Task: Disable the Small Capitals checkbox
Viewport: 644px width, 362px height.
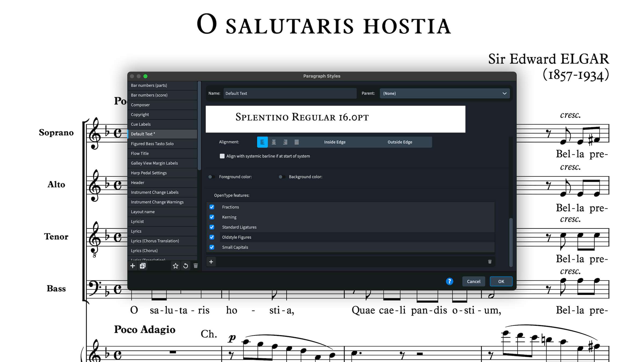Action: coord(212,247)
